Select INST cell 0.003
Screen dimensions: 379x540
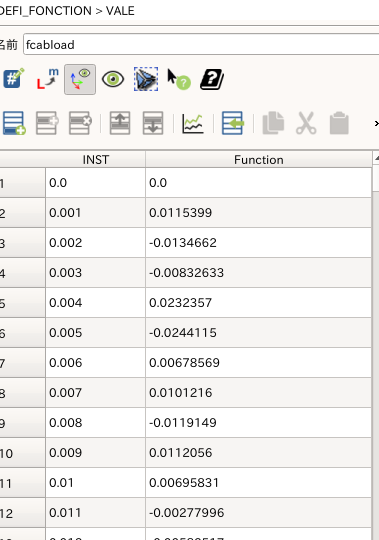point(95,273)
